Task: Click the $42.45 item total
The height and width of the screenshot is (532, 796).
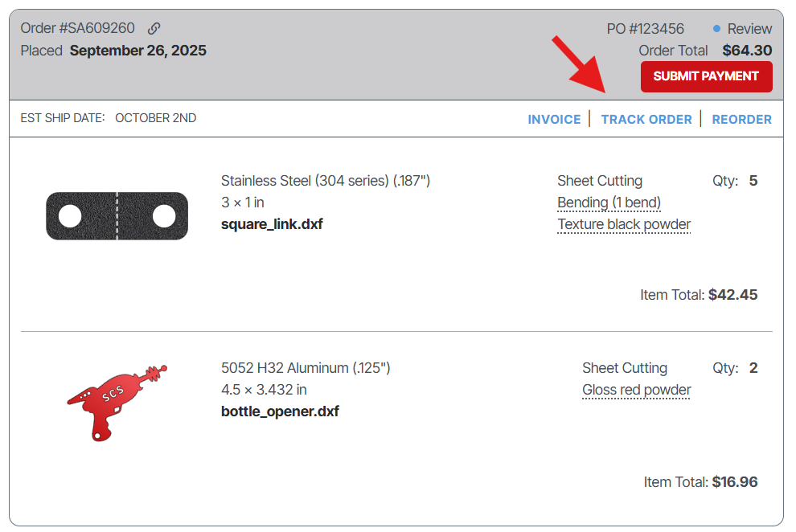Action: point(732,295)
